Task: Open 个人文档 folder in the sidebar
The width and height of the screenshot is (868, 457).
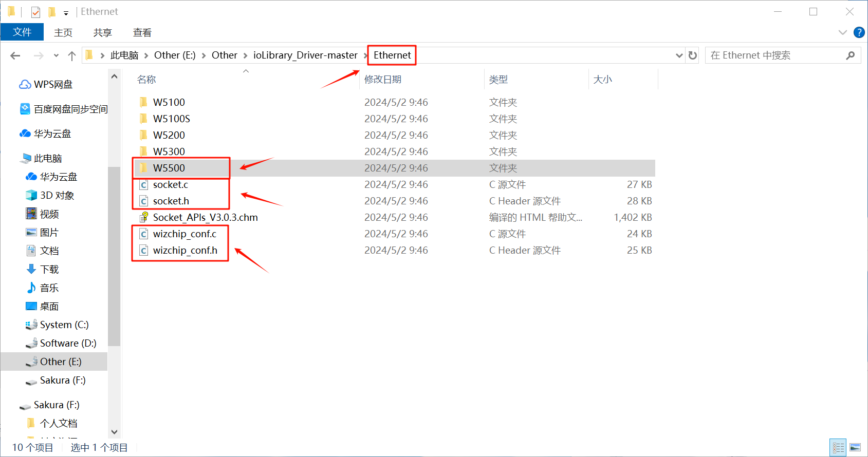Action: 59,423
